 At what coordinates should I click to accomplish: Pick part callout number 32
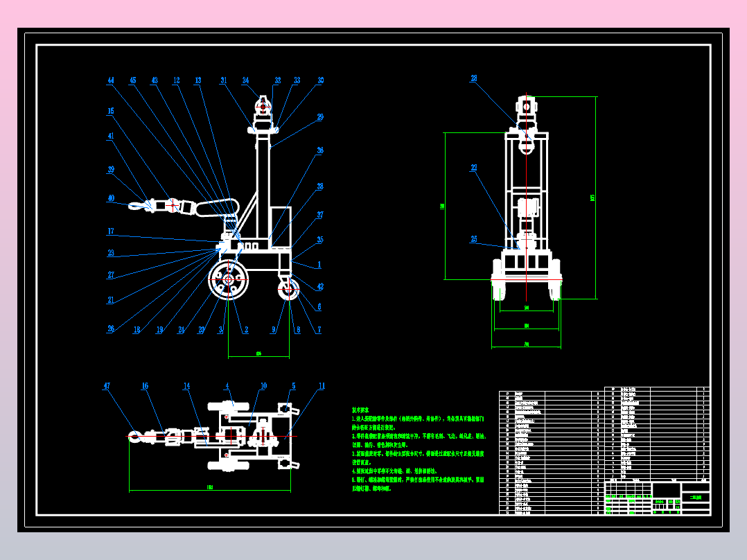(x=278, y=80)
